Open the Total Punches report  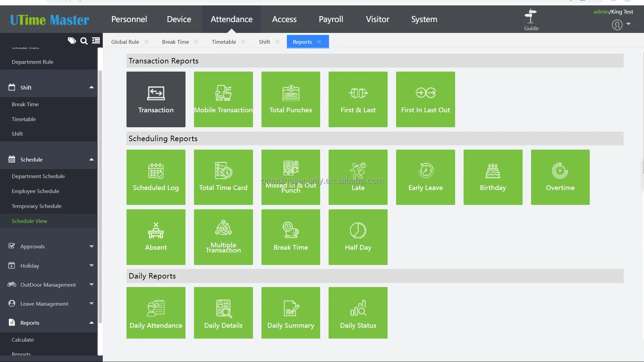tap(291, 99)
